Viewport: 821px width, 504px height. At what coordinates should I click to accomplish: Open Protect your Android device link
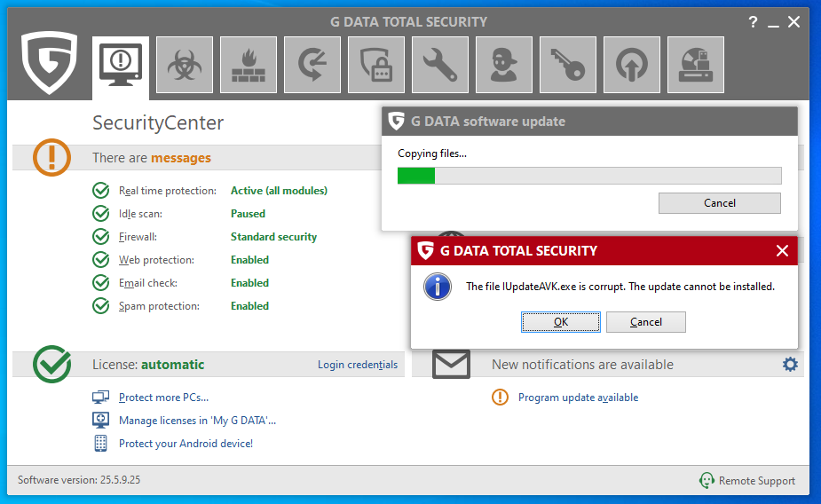(186, 444)
